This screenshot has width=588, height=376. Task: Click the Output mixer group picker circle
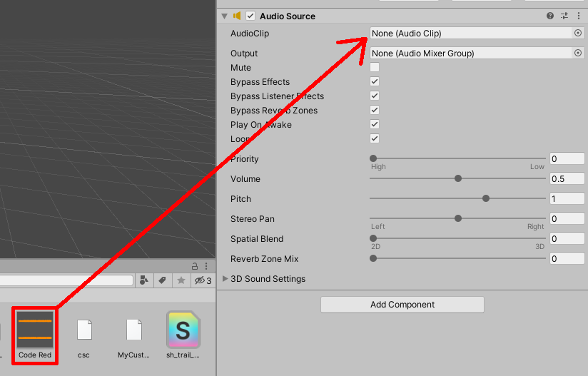pyautogui.click(x=578, y=53)
